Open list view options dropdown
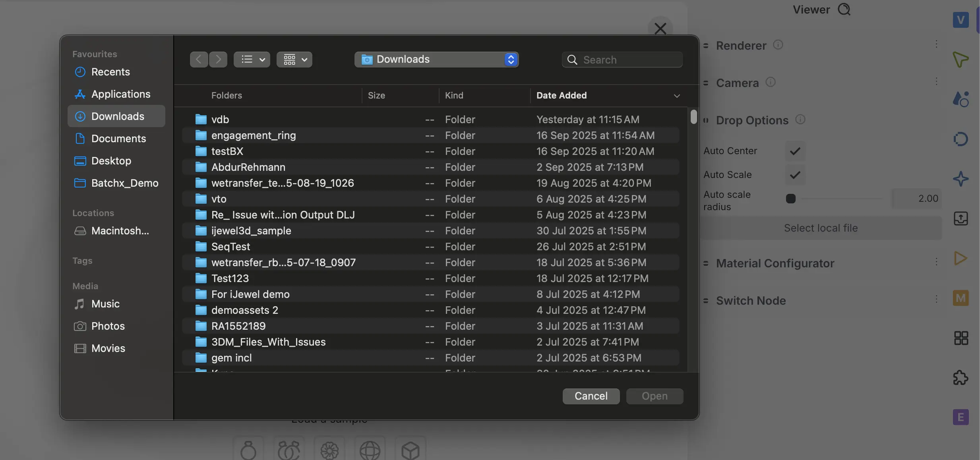 [x=252, y=60]
